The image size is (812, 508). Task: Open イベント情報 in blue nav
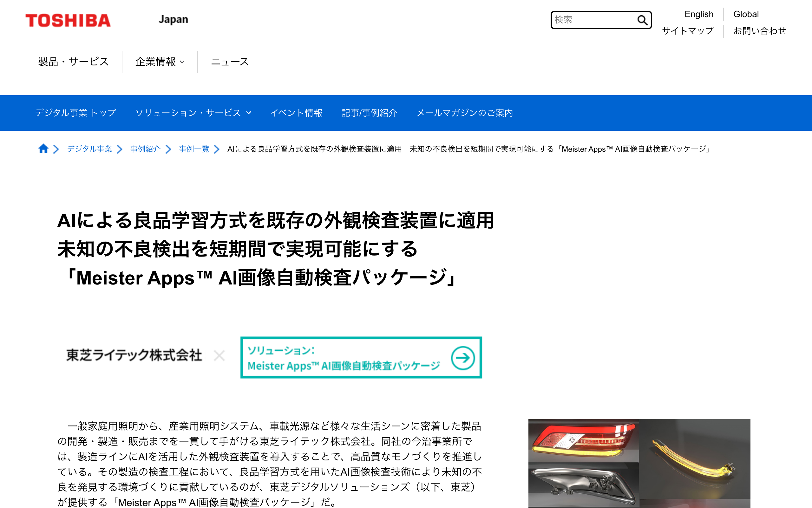point(296,113)
